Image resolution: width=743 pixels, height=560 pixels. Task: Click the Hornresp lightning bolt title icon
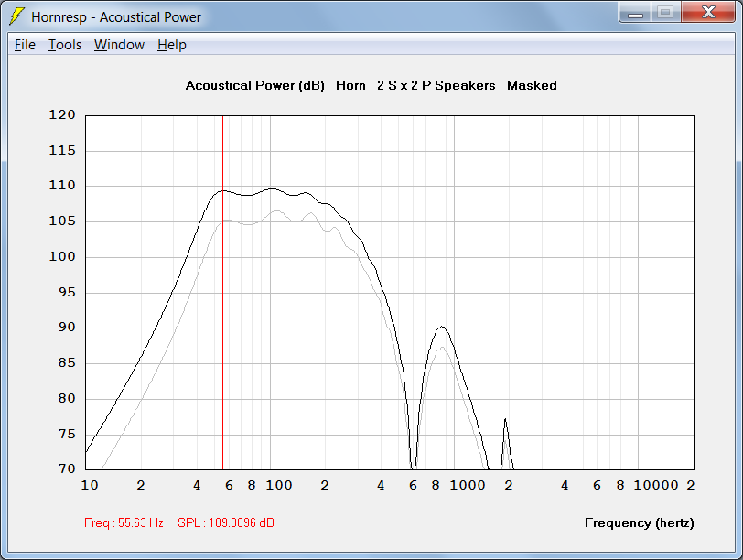[17, 16]
